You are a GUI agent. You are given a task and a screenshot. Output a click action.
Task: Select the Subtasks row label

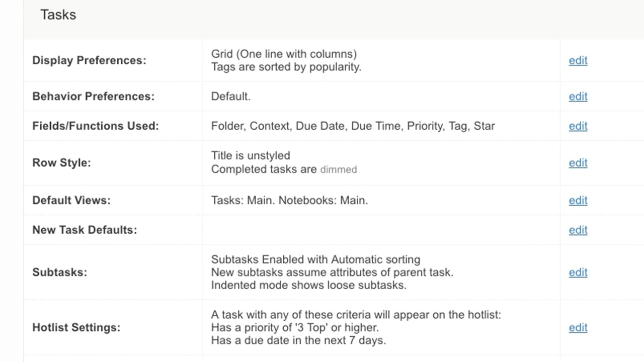pyautogui.click(x=59, y=273)
